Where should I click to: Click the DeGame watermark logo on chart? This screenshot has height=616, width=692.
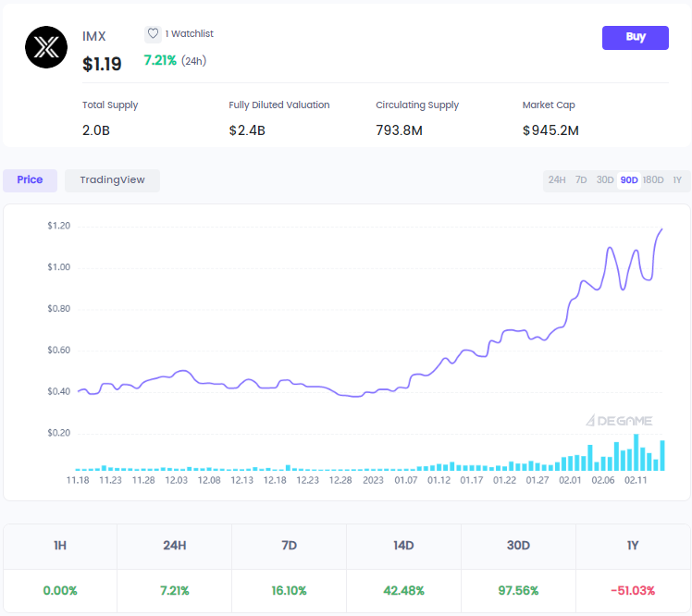pos(619,421)
